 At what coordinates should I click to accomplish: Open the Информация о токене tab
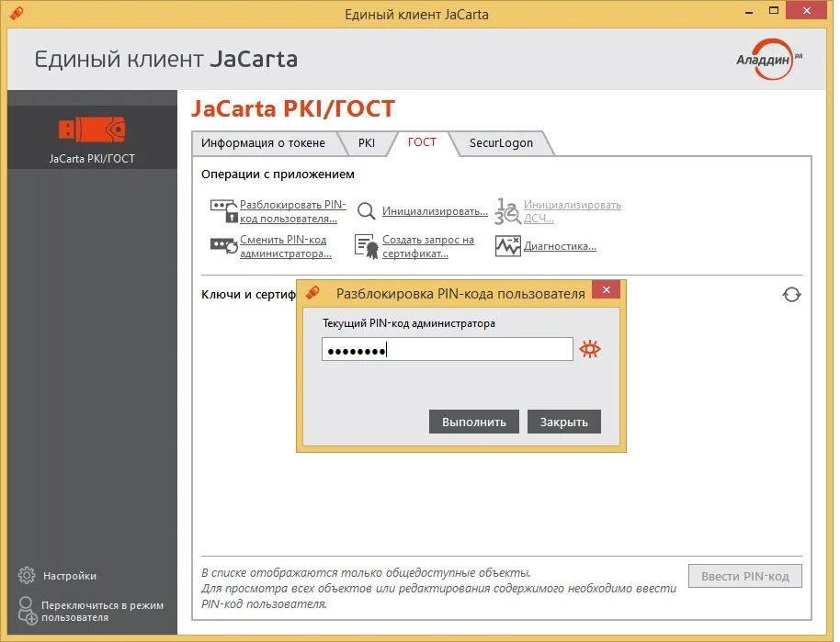pos(263,143)
